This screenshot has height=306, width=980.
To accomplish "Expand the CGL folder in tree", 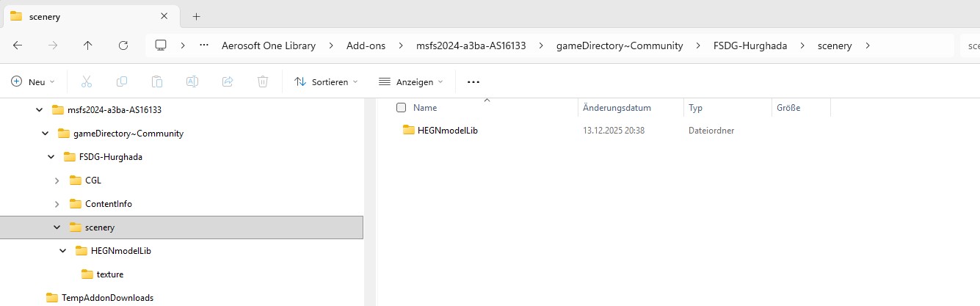I will 57,181.
